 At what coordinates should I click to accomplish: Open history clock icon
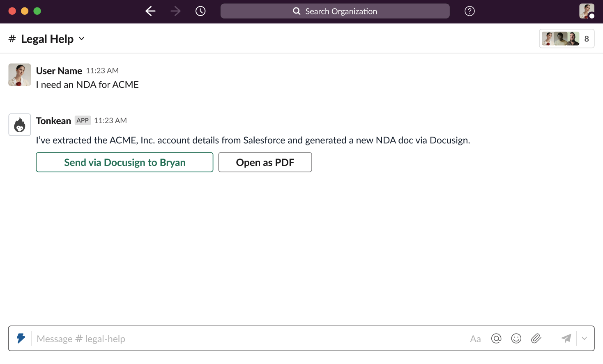(200, 11)
